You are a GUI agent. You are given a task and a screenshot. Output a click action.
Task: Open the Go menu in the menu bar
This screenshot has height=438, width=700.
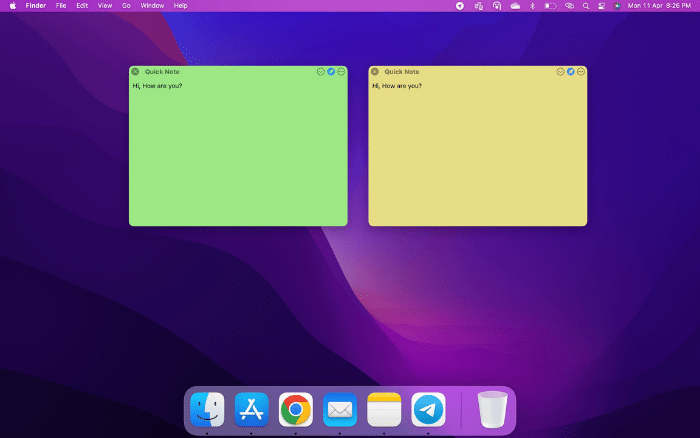click(x=126, y=6)
